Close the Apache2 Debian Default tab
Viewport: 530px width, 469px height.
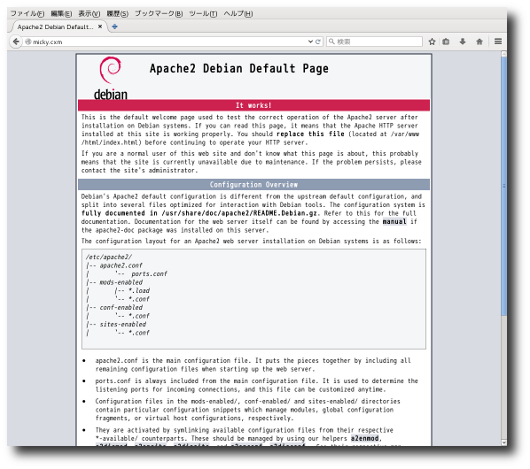pos(100,26)
